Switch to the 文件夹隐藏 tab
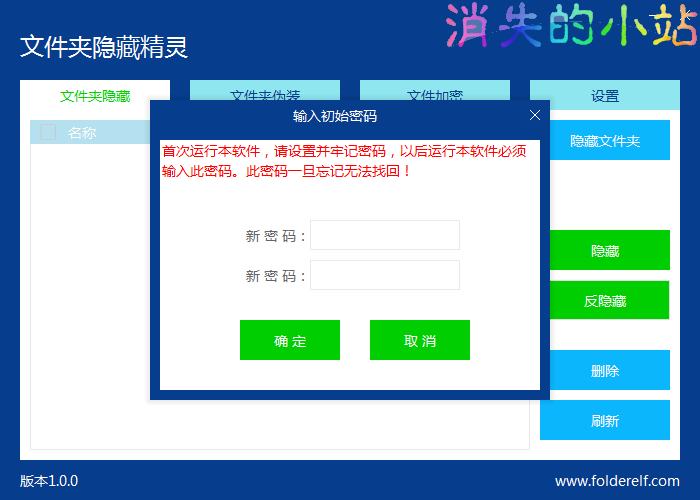 95,95
